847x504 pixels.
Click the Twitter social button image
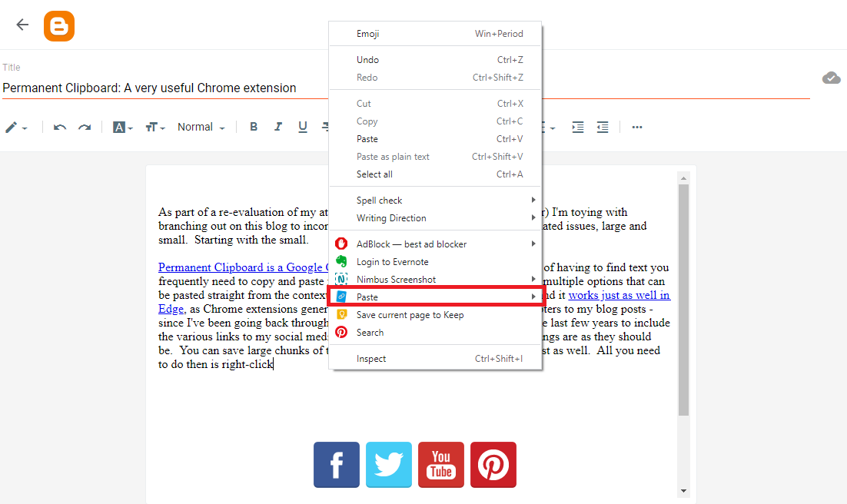coord(389,465)
